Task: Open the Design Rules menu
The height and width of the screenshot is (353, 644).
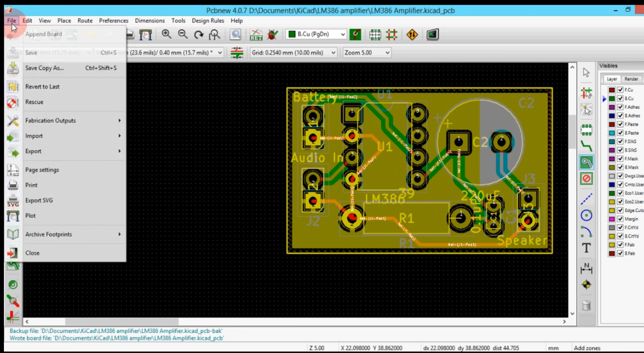Action: tap(208, 21)
